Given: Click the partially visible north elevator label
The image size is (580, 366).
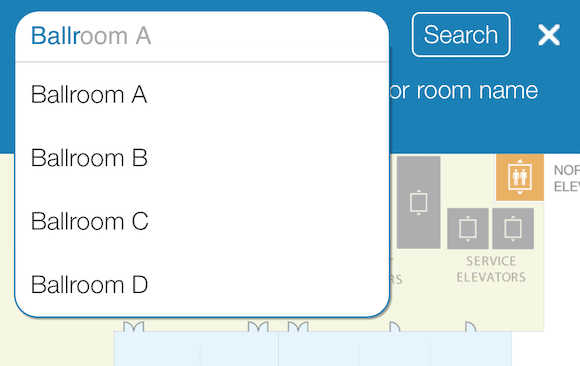Looking at the screenshot, I should coord(567,178).
